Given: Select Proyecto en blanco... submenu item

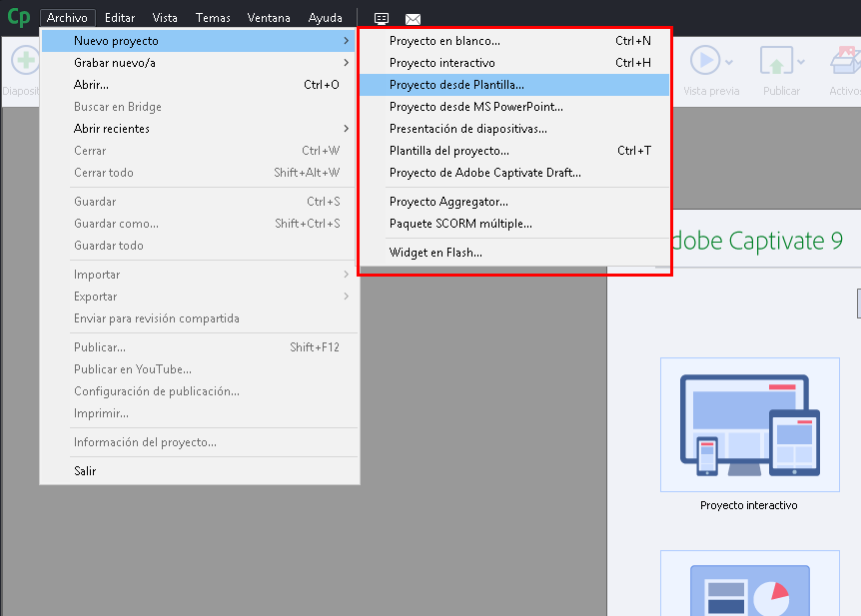Looking at the screenshot, I should pos(514,41).
